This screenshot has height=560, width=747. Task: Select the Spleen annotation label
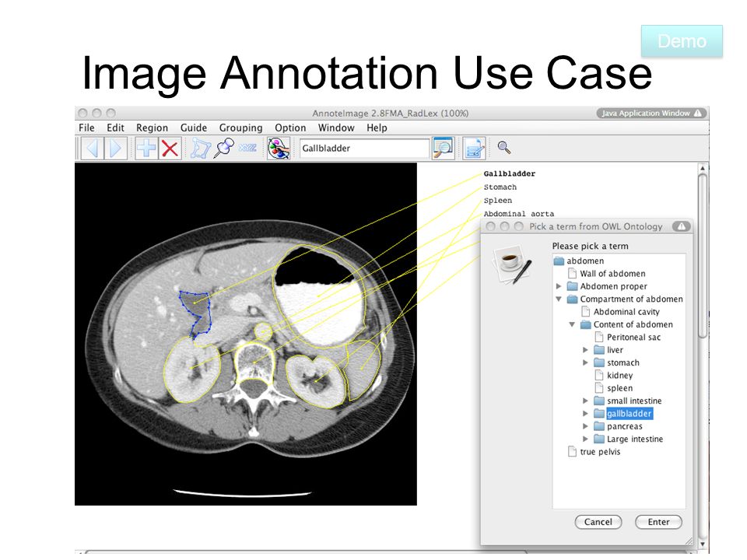(x=498, y=201)
